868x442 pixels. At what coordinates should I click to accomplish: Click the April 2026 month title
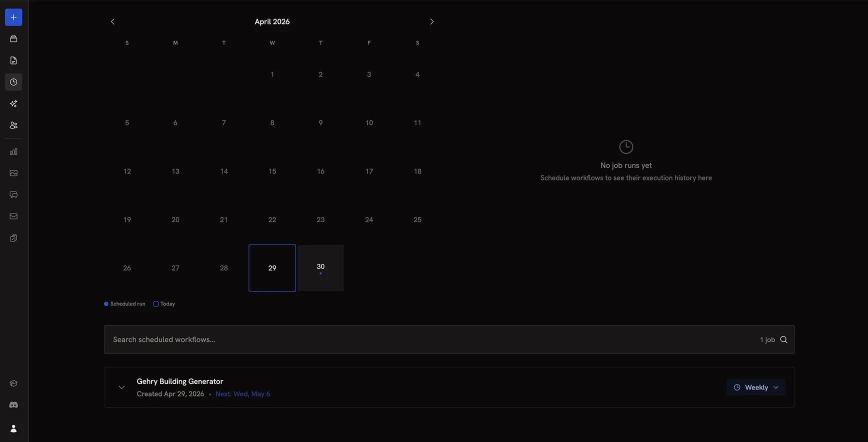tap(272, 21)
